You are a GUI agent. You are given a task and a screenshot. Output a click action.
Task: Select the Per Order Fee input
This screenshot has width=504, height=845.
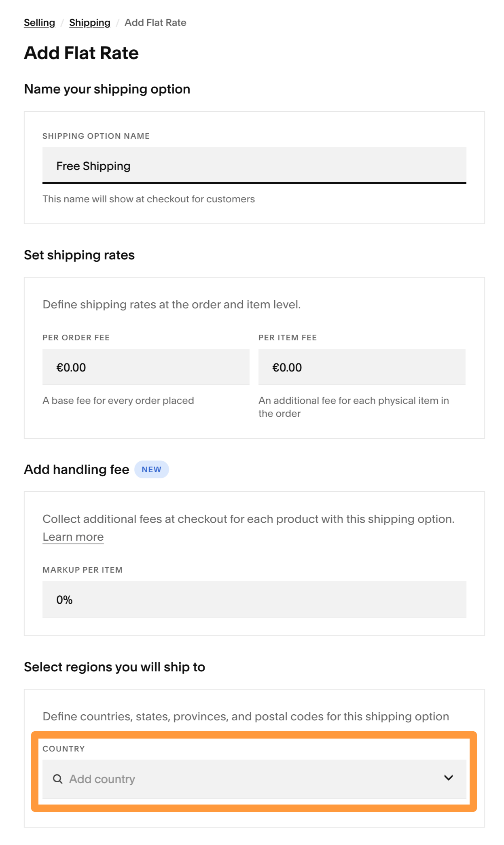[146, 367]
